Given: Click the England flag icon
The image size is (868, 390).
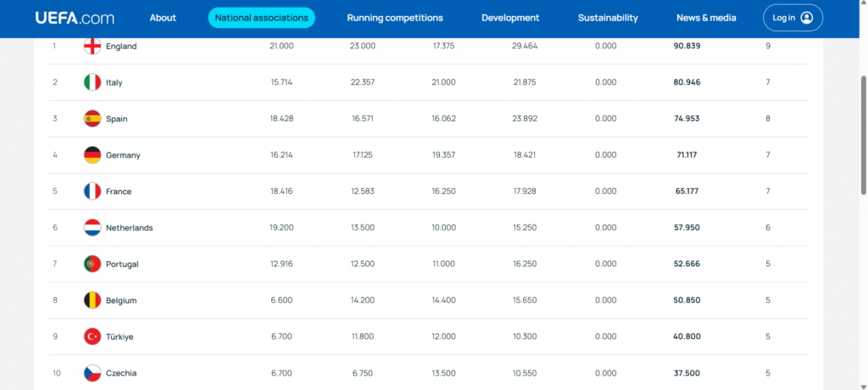Looking at the screenshot, I should coord(92,46).
